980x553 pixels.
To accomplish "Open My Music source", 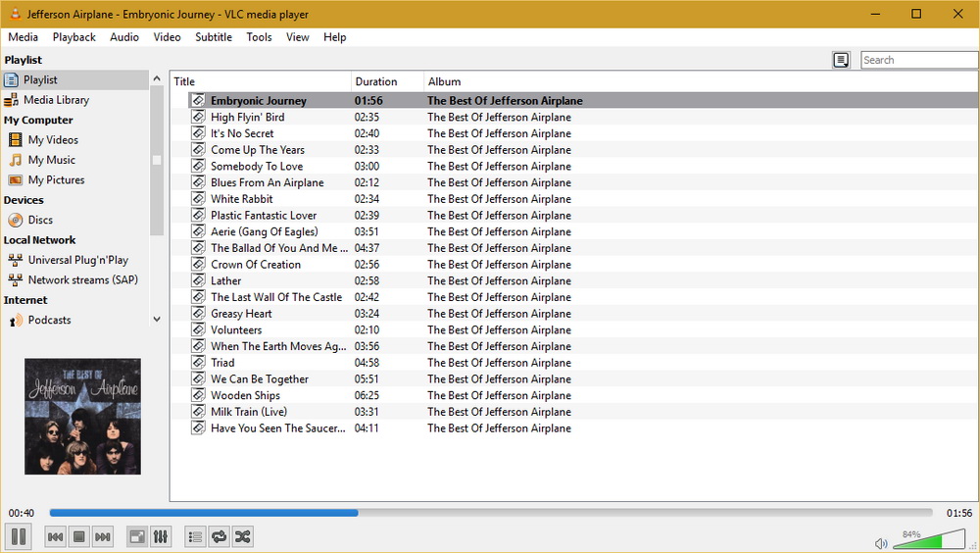I will 75,160.
